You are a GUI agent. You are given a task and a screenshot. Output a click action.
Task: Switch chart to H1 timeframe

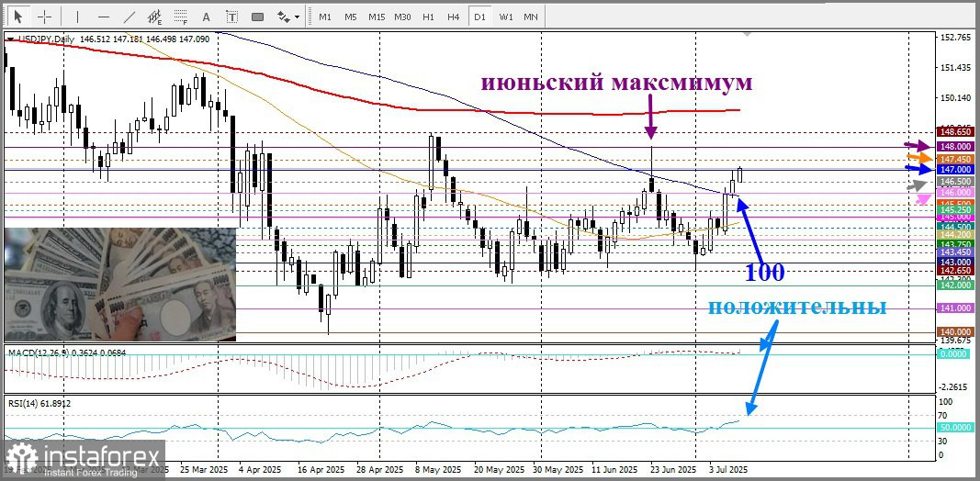pos(428,17)
